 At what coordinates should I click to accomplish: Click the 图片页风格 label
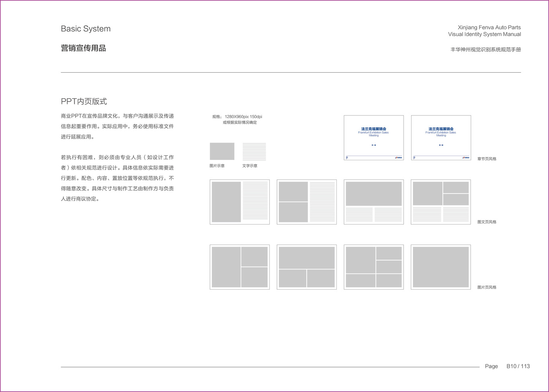click(487, 287)
